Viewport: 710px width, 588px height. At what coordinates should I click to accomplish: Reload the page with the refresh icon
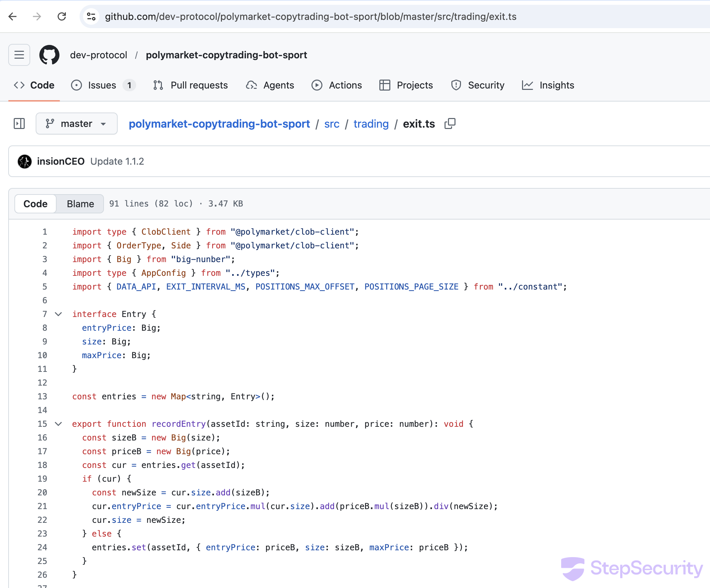[x=62, y=16]
